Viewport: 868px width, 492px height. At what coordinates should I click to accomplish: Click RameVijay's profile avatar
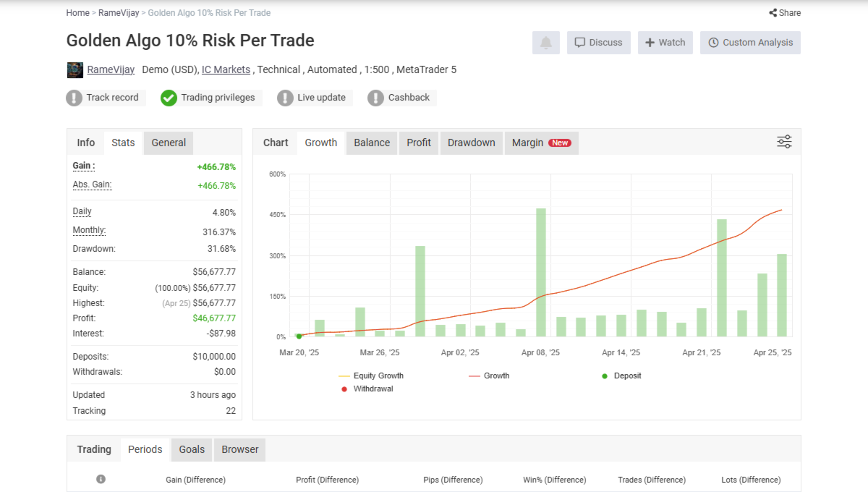click(75, 69)
